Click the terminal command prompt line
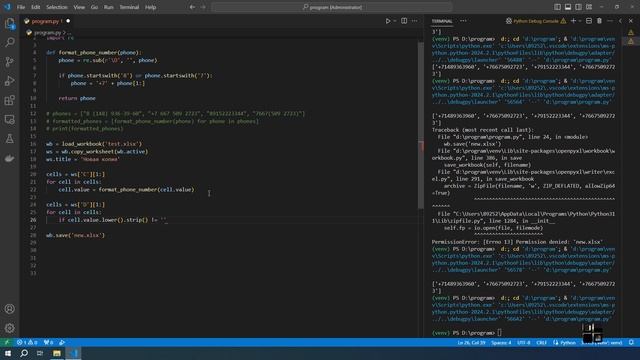Image resolution: width=640 pixels, height=360 pixels. 467,333
